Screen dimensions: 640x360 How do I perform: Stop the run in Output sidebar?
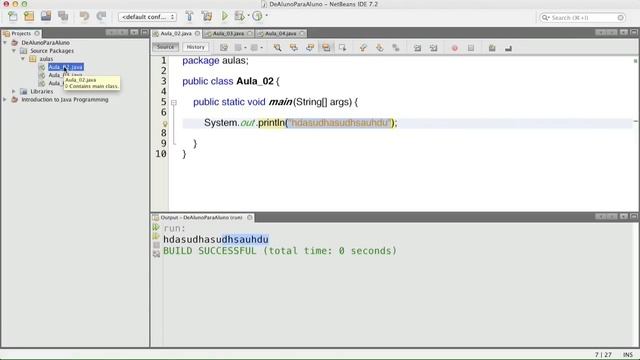(156, 245)
